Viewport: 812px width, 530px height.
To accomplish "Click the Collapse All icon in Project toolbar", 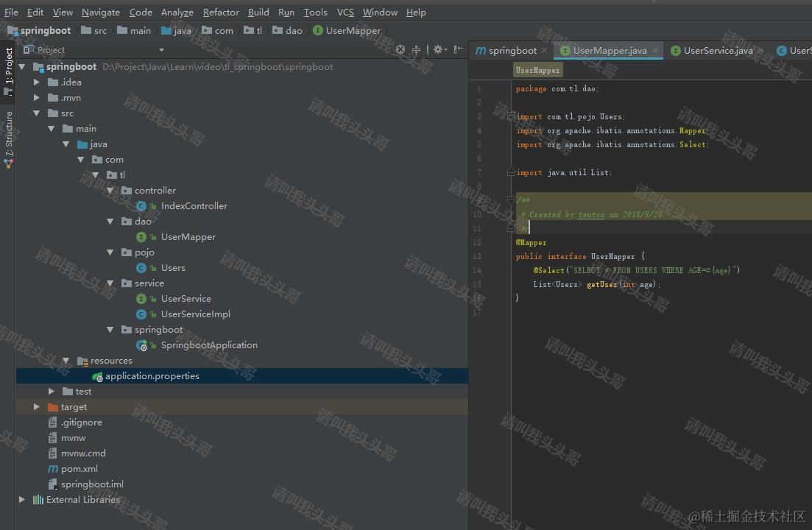I will click(x=416, y=49).
